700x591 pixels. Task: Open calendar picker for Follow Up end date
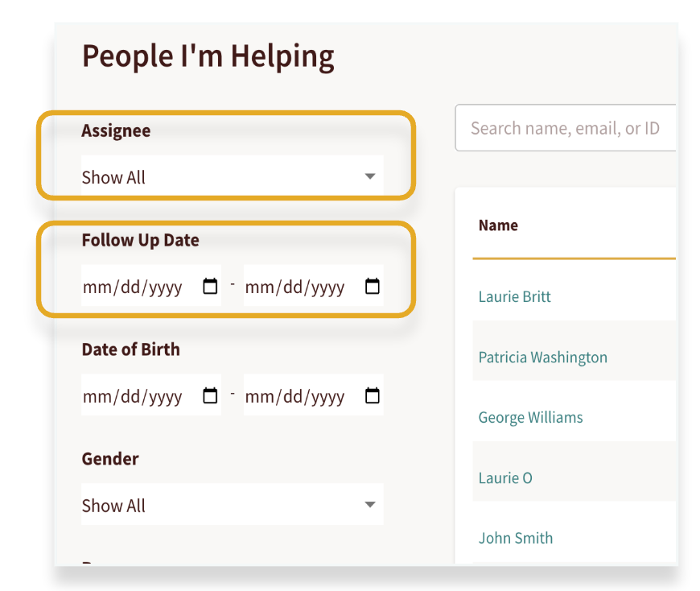(373, 287)
